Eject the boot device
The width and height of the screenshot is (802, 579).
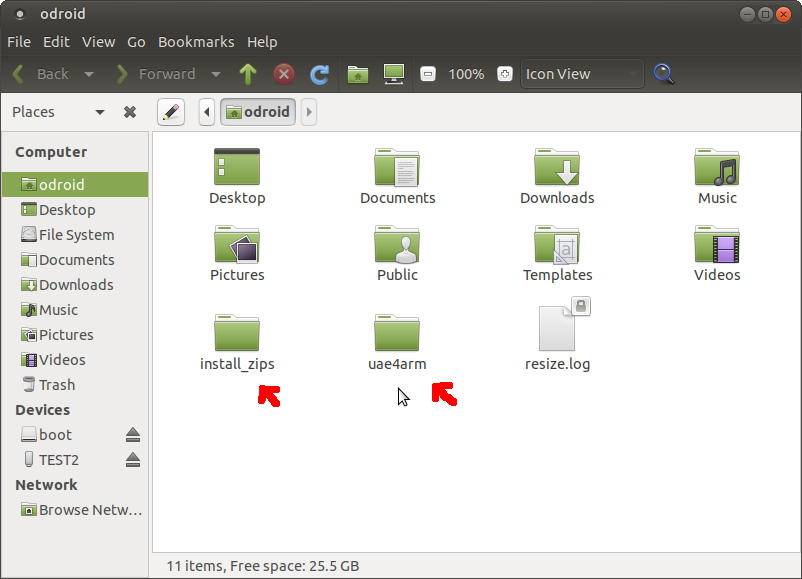(133, 435)
